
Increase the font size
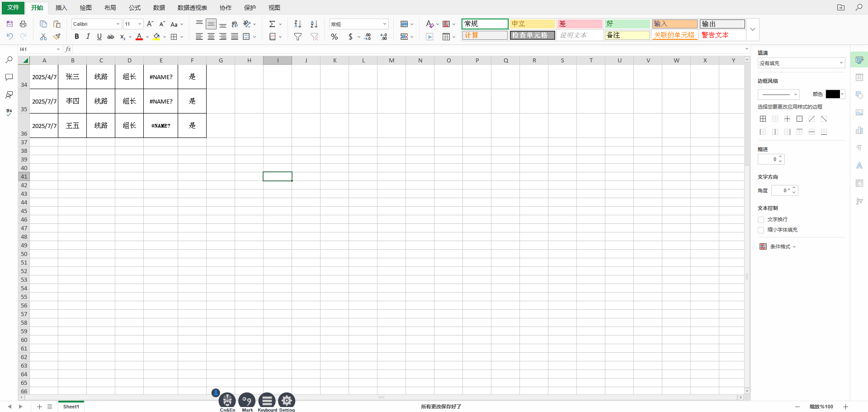(150, 24)
